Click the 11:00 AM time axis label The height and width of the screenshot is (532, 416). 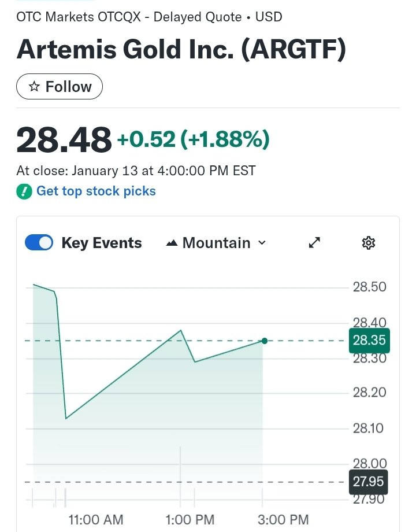point(96,519)
